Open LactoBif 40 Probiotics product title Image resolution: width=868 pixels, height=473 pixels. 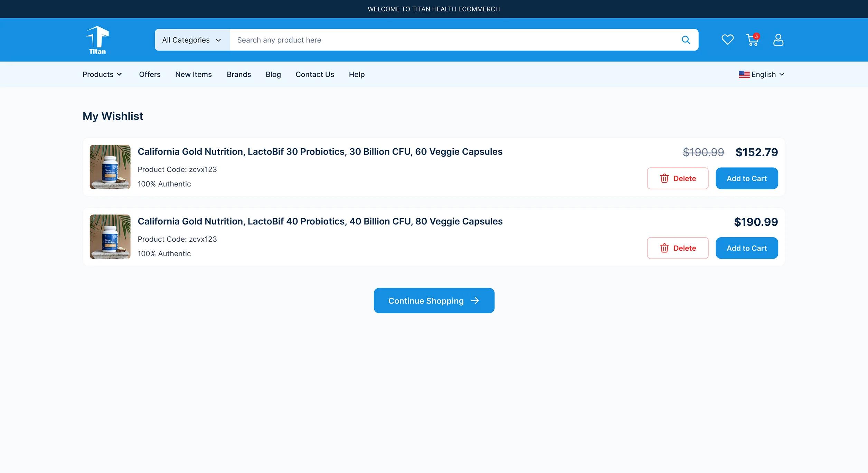pos(320,221)
